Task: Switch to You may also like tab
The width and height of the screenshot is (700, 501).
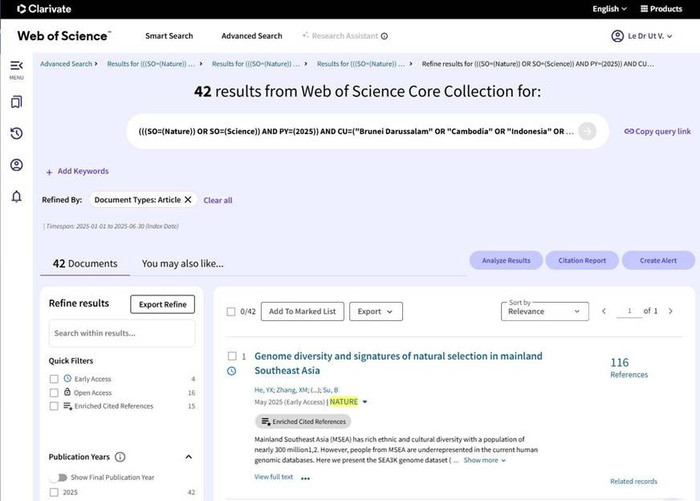Action: (182, 264)
